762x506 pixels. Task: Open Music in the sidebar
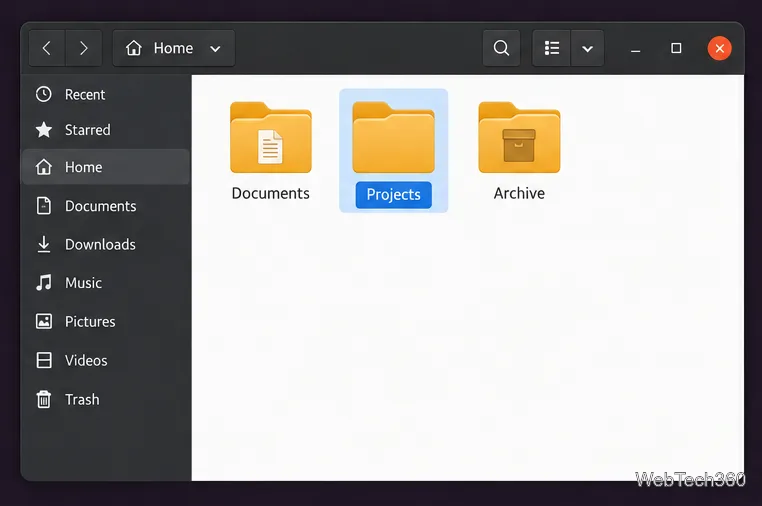pos(106,283)
